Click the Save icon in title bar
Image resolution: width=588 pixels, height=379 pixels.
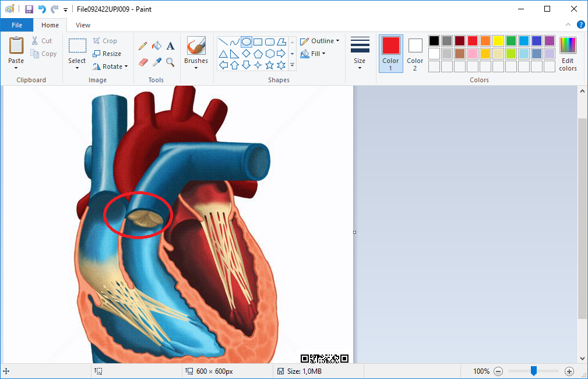pyautogui.click(x=29, y=9)
